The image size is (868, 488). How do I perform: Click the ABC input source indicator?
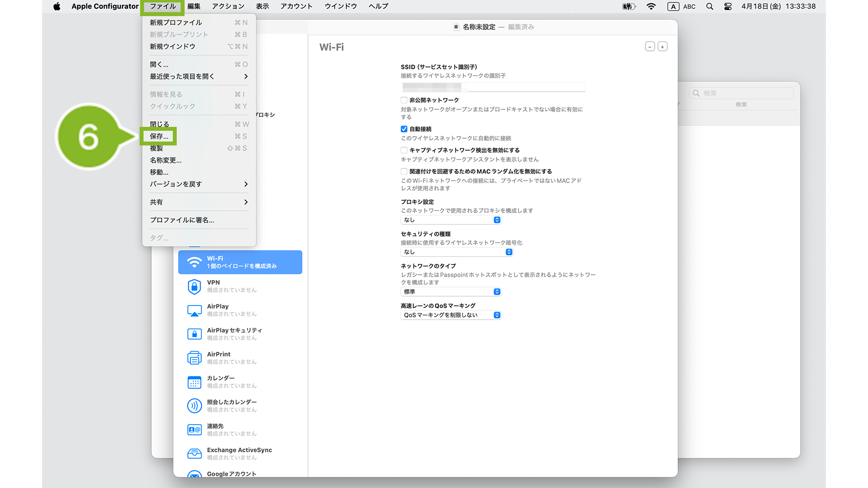tap(682, 6)
